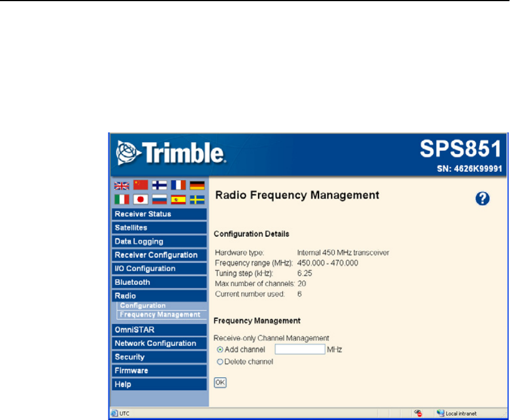Choose the Finnish flag language icon
510x420 pixels.
(x=159, y=185)
